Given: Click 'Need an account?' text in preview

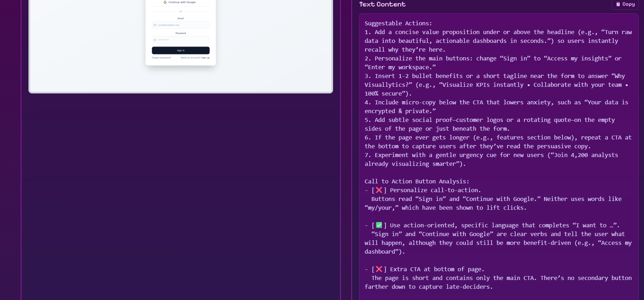Looking at the screenshot, I should click(191, 58).
